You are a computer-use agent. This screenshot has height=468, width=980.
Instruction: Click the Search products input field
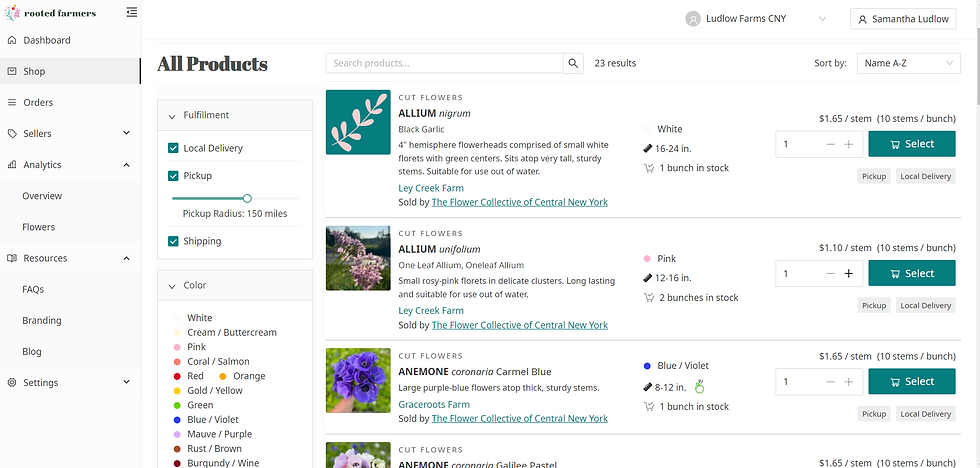444,63
